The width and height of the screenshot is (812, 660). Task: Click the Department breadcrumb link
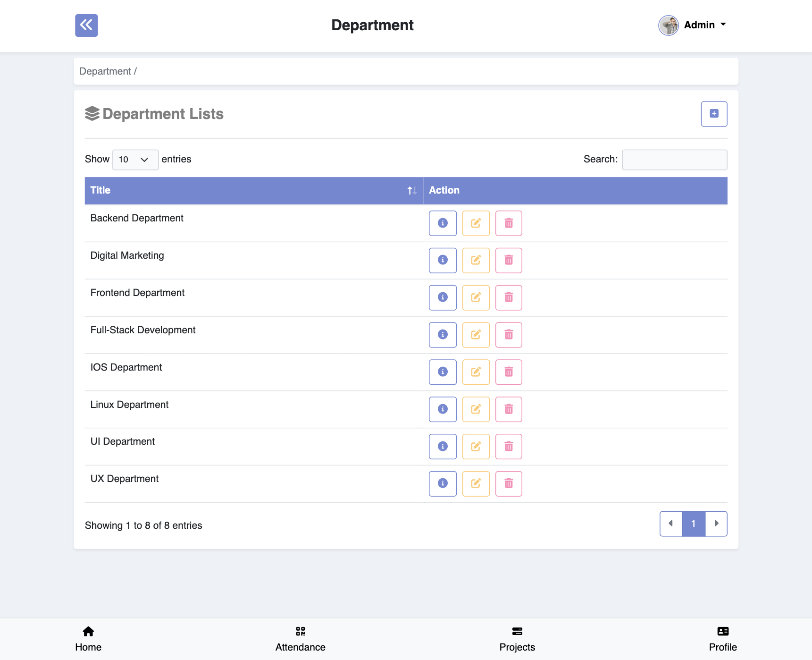click(x=105, y=71)
